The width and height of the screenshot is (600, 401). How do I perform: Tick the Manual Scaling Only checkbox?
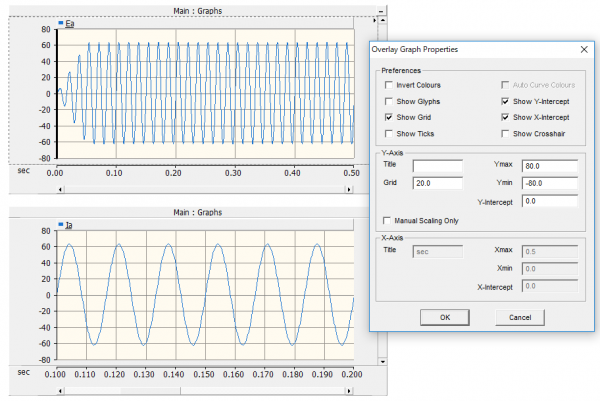(x=389, y=220)
